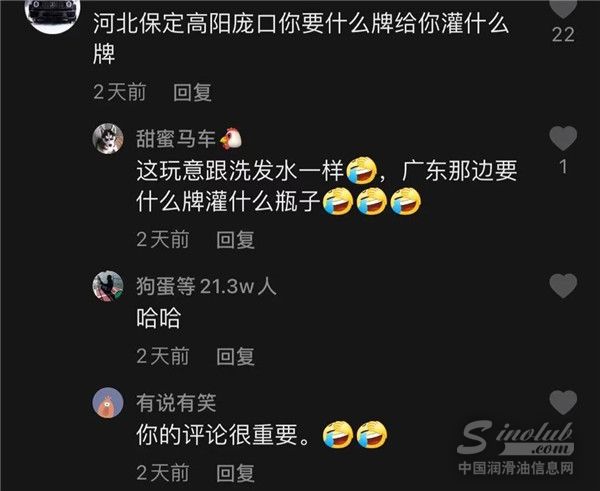Open the top commenter's car avatar
Image resolution: width=600 pixels, height=491 pixels.
click(x=52, y=13)
